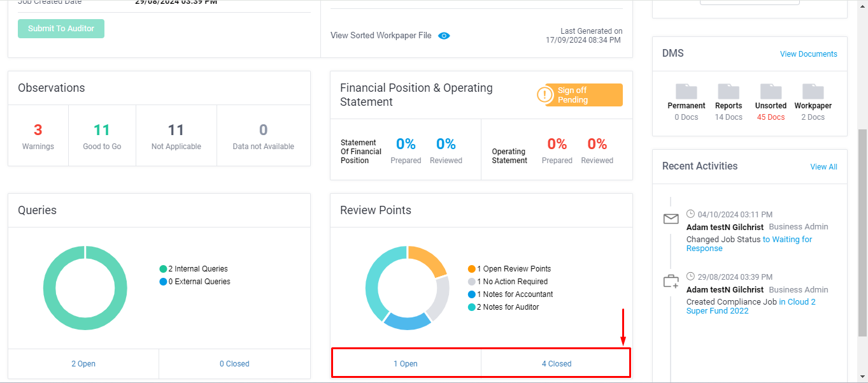
Task: Click the 45 Docs unsorted count
Action: pyautogui.click(x=771, y=117)
